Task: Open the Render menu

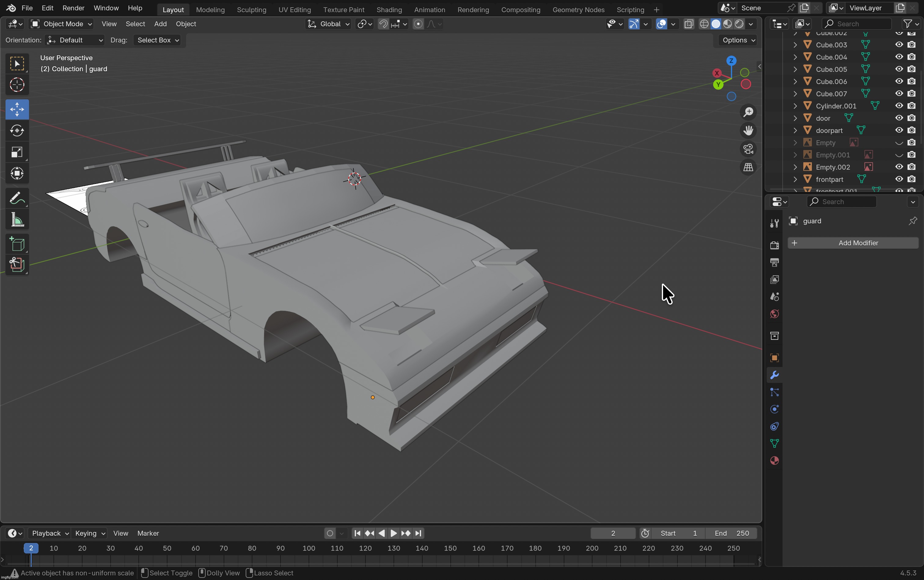Action: point(73,8)
